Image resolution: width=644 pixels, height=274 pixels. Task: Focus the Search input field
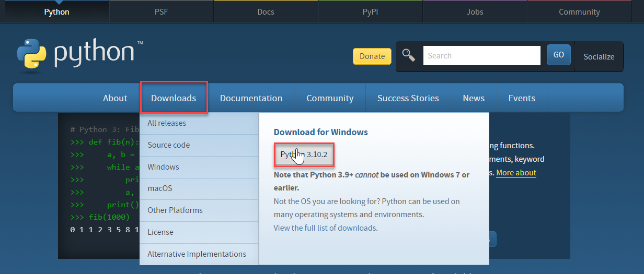481,55
